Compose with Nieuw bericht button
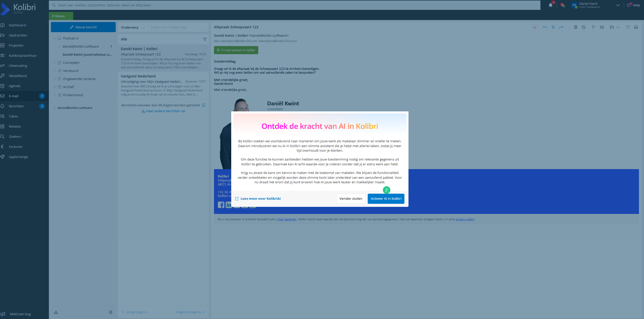 point(83,27)
